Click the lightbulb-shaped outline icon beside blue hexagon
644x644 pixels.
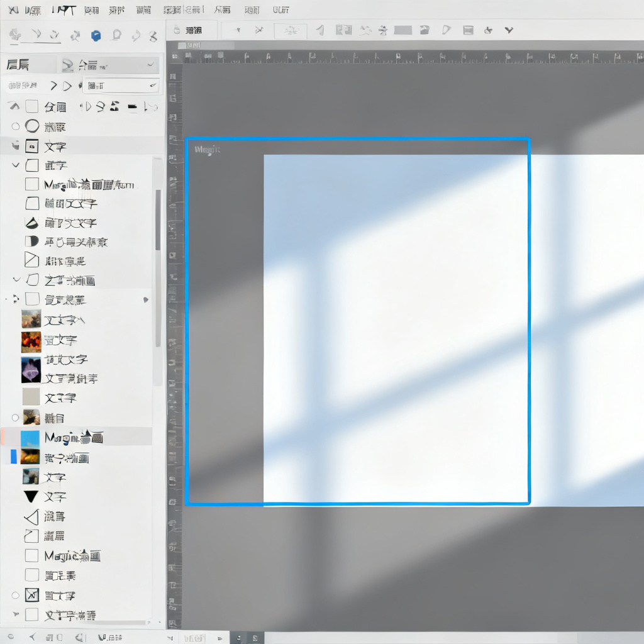116,35
